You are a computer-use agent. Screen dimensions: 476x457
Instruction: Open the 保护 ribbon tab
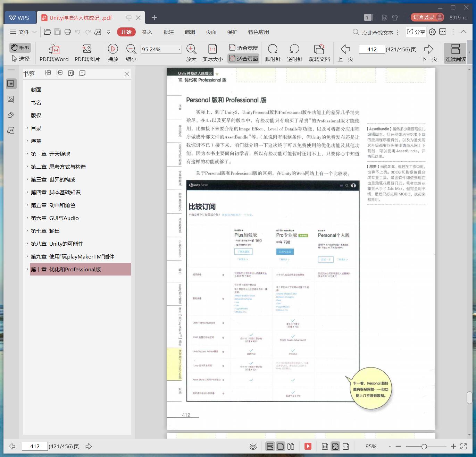(x=232, y=32)
